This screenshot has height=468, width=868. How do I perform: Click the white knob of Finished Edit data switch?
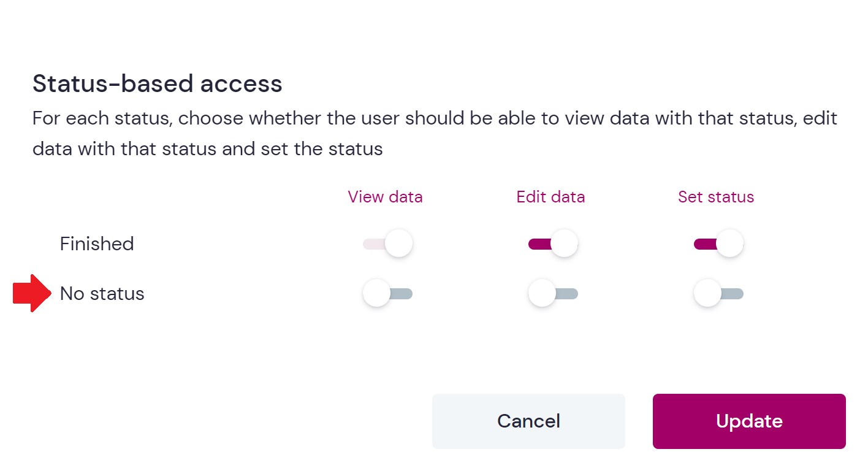pyautogui.click(x=564, y=244)
